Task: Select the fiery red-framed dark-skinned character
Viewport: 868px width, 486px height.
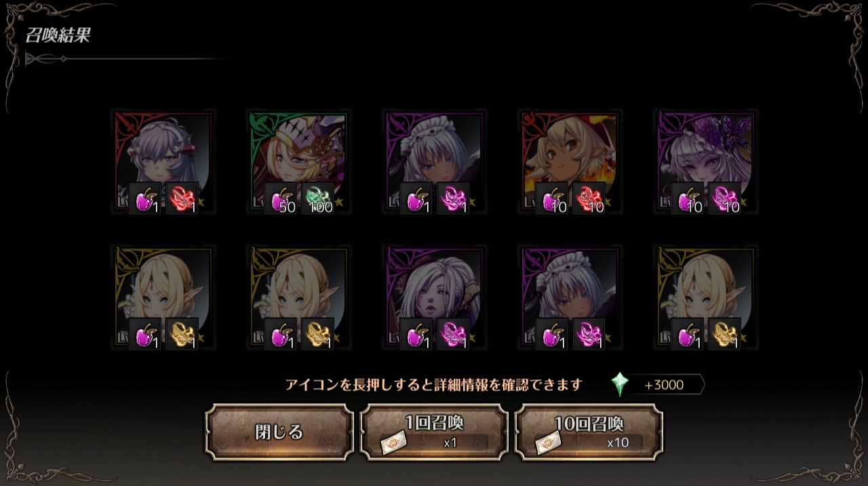Action: click(570, 162)
